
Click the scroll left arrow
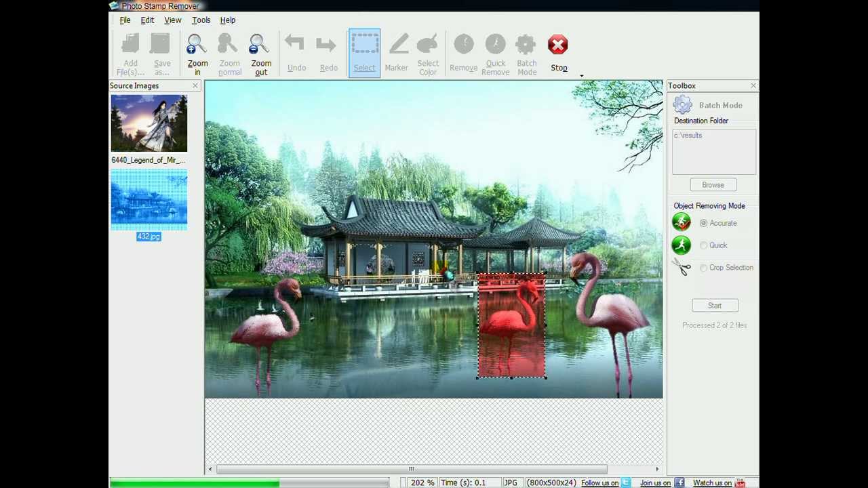210,469
